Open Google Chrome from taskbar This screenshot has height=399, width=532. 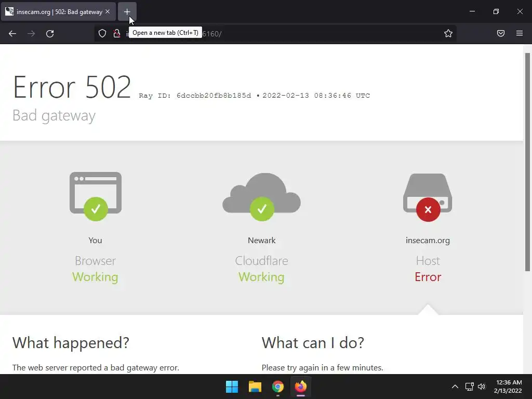pos(278,387)
